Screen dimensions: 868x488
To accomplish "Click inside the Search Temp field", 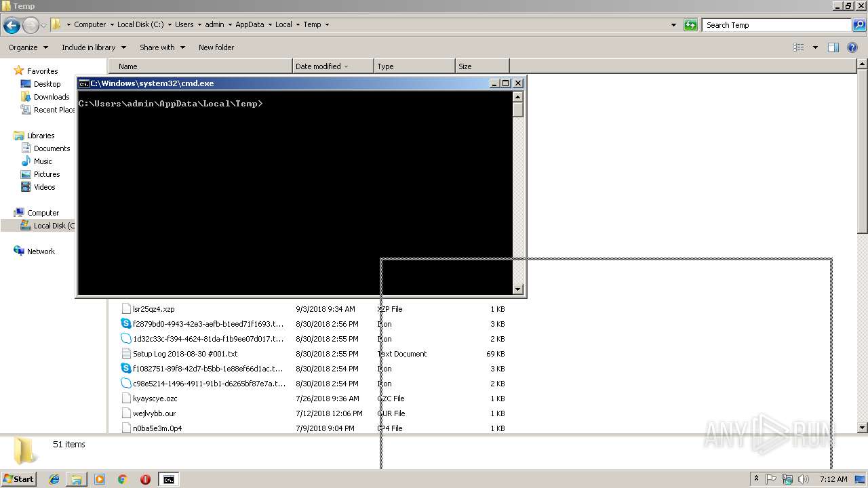I will pos(777,25).
